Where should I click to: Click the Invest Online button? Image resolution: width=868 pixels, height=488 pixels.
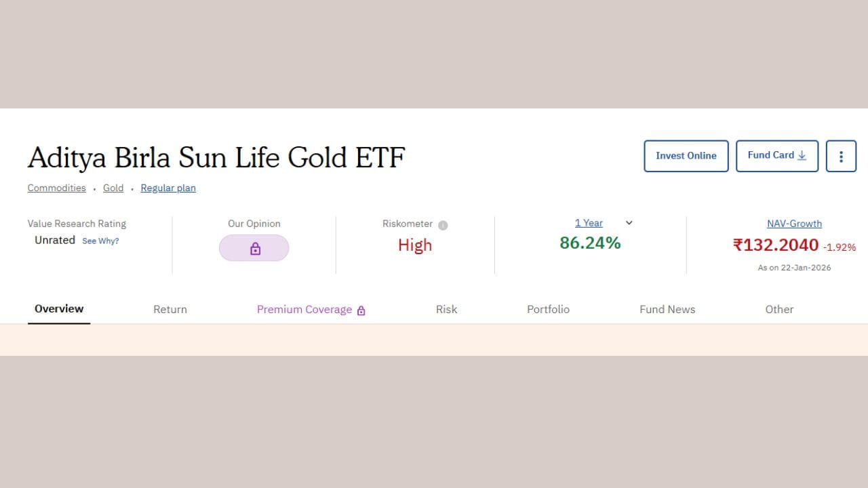686,156
